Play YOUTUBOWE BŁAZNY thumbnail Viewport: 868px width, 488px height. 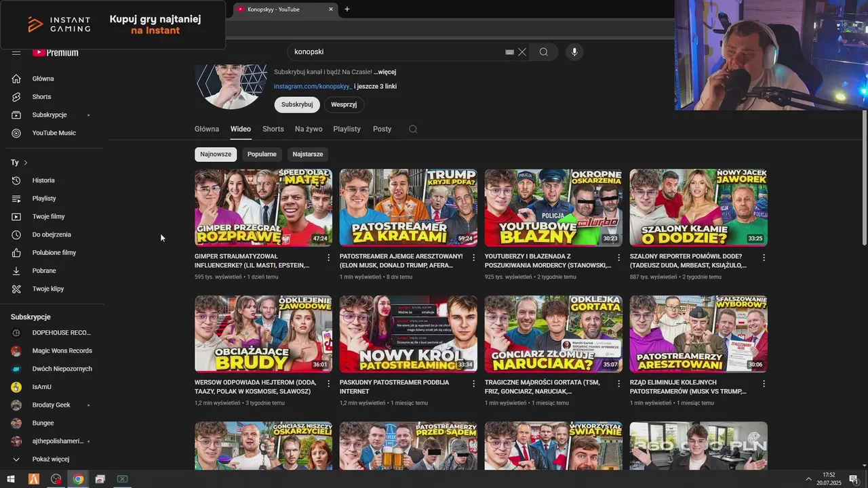(553, 207)
